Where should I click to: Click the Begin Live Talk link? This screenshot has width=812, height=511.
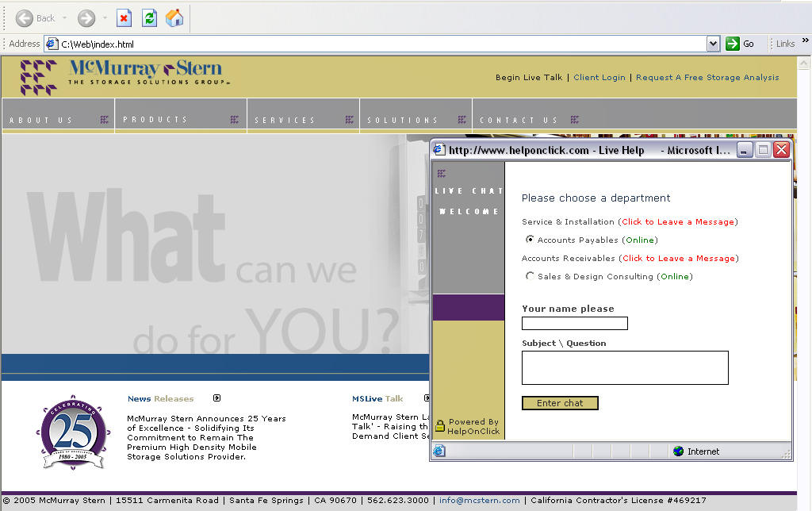click(x=529, y=77)
